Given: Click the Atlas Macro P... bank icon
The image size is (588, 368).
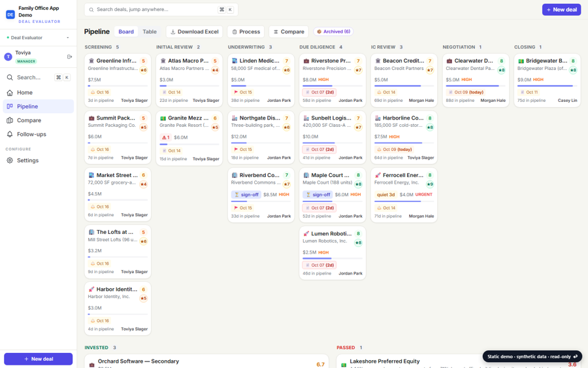Looking at the screenshot, I should (x=163, y=61).
